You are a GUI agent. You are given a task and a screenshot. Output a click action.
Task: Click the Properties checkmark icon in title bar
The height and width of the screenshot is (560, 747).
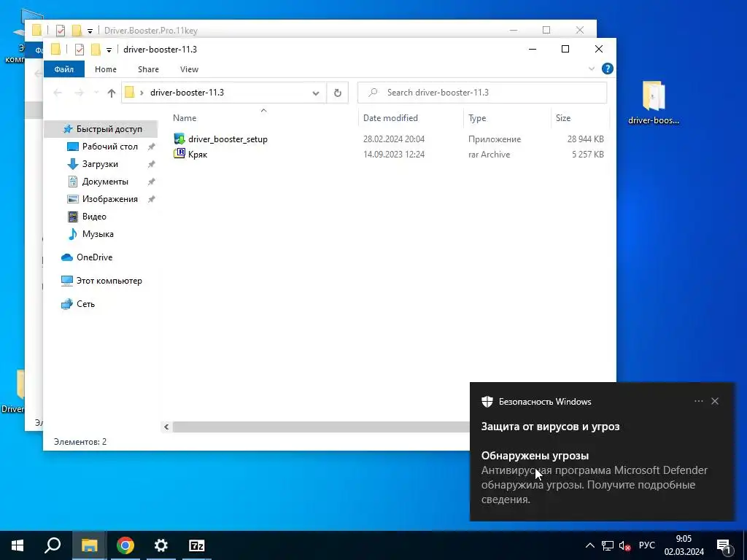tap(80, 49)
